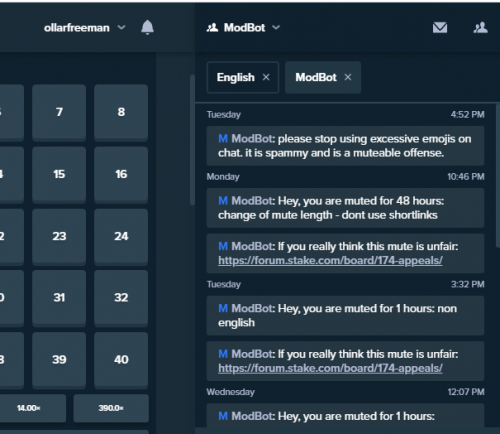Select Keno tile number 32
This screenshot has height=434, width=500.
(121, 298)
